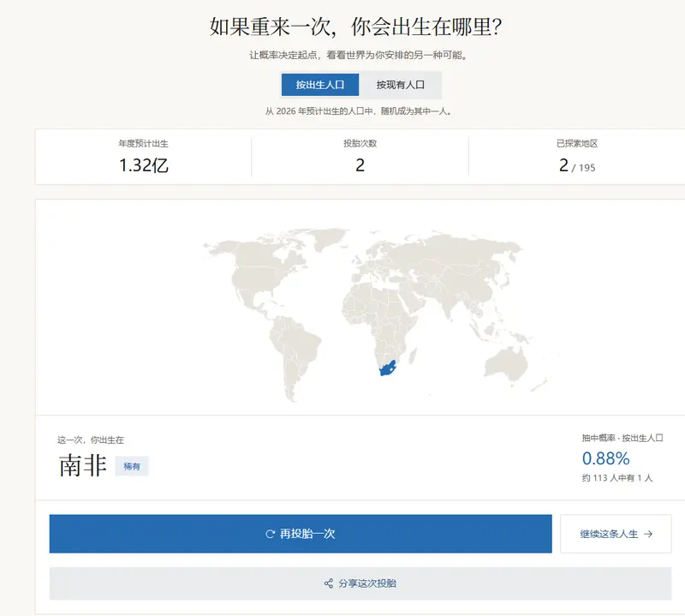685x616 pixels.
Task: Click the 分享这次投胎 button
Action: click(x=360, y=583)
